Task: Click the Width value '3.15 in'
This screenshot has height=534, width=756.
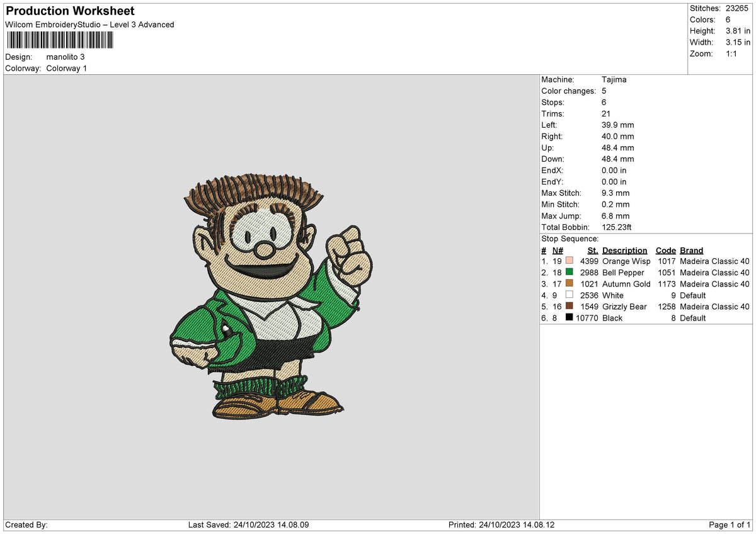Action: tap(738, 42)
